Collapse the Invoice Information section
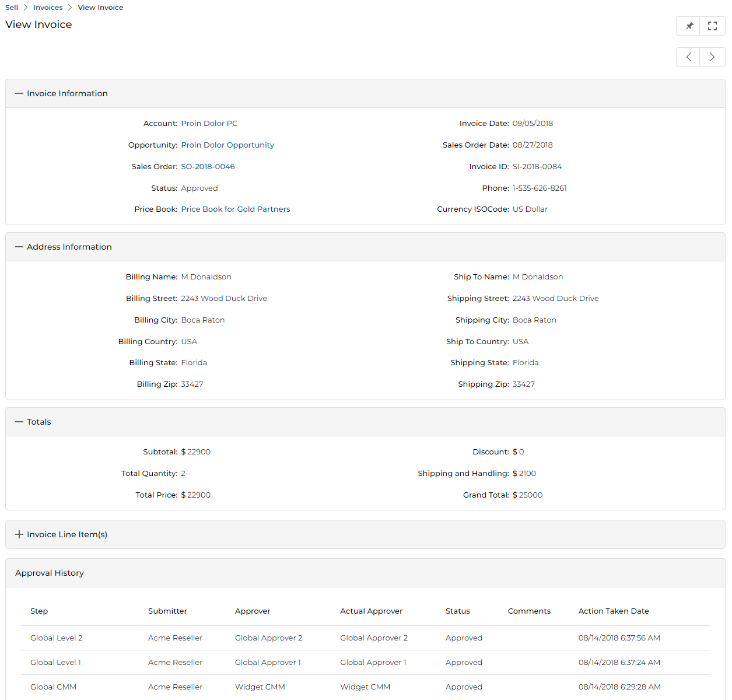This screenshot has height=700, width=732. coord(19,93)
